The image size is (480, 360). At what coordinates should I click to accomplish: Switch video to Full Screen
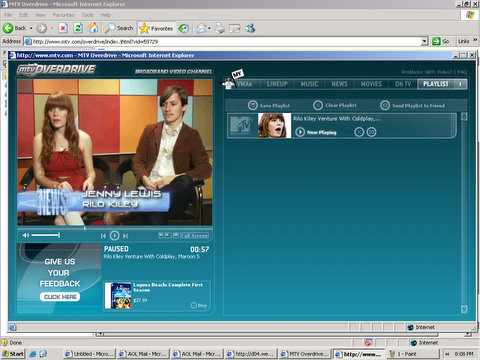(x=195, y=236)
